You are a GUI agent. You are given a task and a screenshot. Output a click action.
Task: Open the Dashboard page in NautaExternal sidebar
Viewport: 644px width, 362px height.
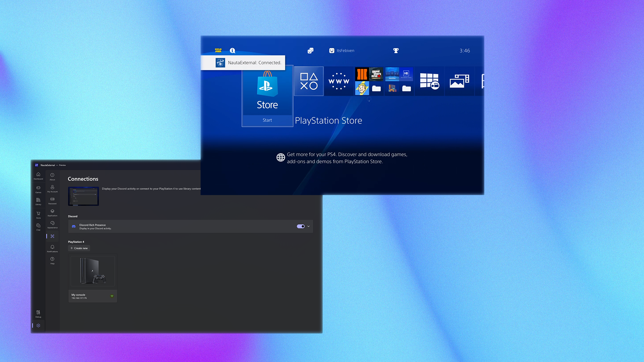(38, 176)
